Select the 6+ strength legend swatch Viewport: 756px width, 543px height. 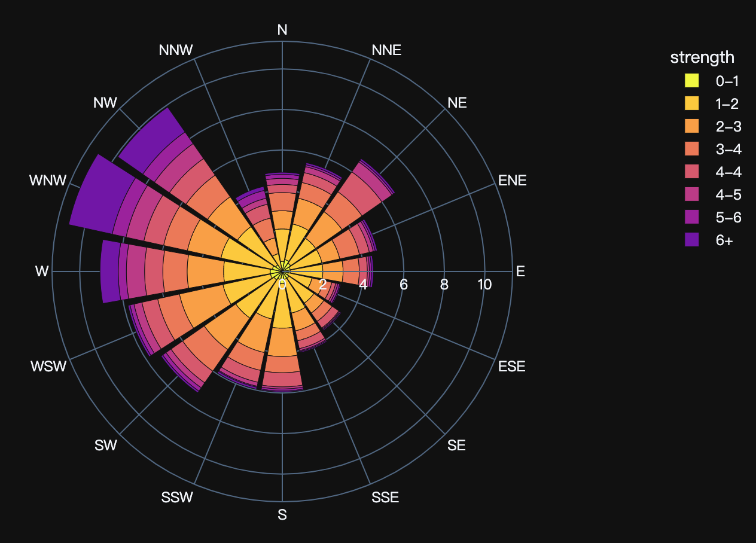point(692,240)
